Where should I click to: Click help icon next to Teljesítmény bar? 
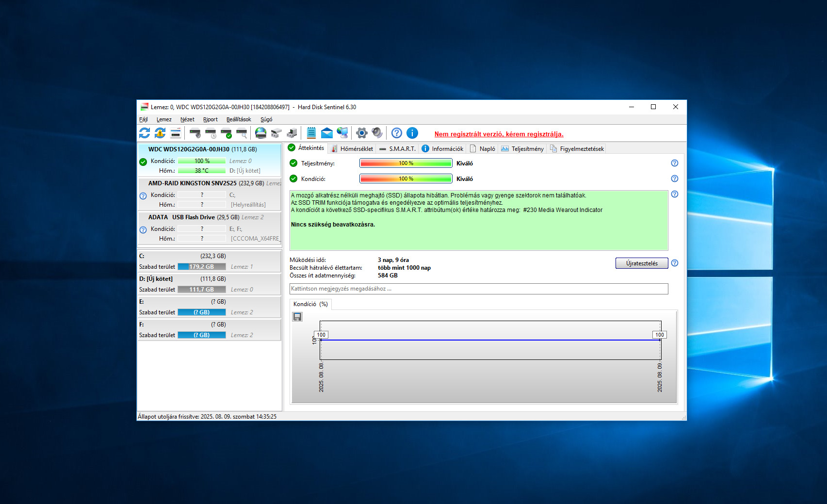tap(674, 163)
